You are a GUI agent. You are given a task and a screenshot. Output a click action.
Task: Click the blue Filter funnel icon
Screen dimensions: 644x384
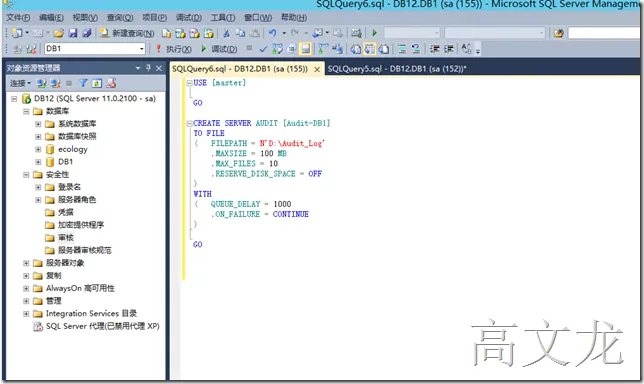[x=83, y=83]
